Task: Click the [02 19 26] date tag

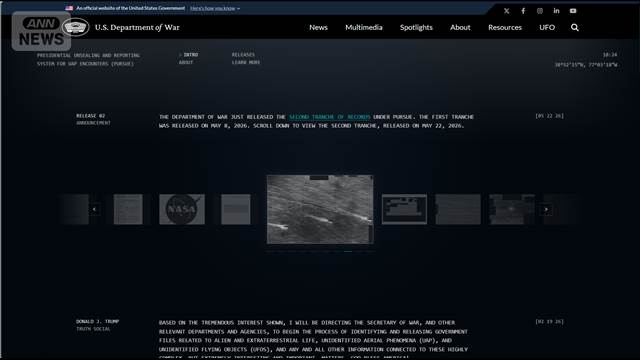Action: 549,322
